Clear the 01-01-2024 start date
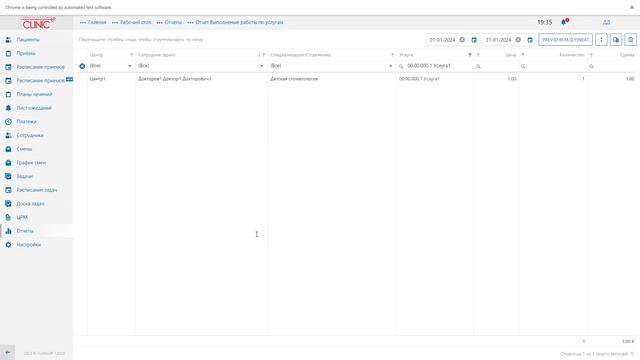The height and width of the screenshot is (360, 640). point(462,40)
